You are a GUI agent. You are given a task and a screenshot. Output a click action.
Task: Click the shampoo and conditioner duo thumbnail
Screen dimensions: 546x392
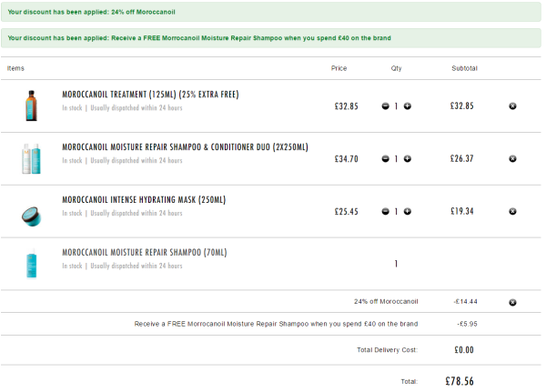[31, 158]
